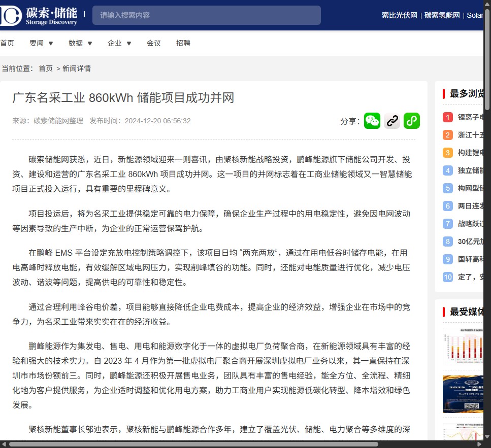The image size is (491, 448).
Task: Open the 数据 menu
Action: [x=76, y=43]
